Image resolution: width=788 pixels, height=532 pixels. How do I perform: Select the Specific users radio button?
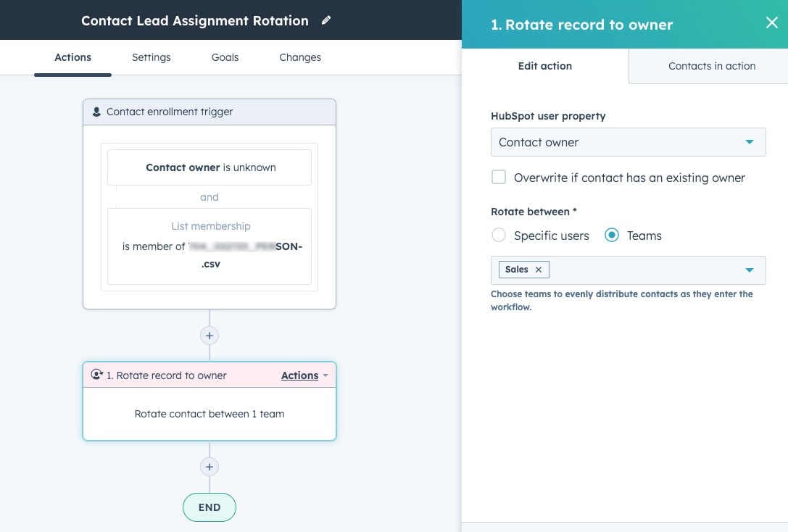499,235
